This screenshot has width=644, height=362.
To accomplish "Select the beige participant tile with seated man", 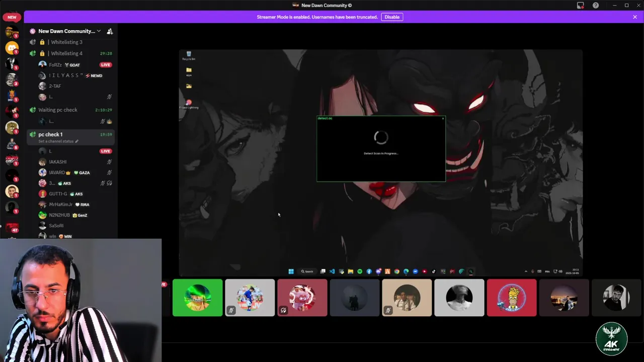I will 407,298.
